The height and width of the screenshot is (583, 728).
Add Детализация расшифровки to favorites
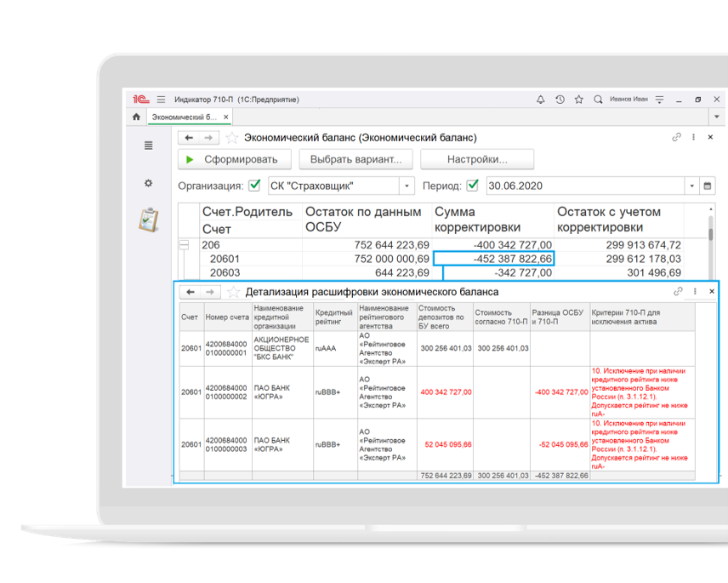point(233,292)
